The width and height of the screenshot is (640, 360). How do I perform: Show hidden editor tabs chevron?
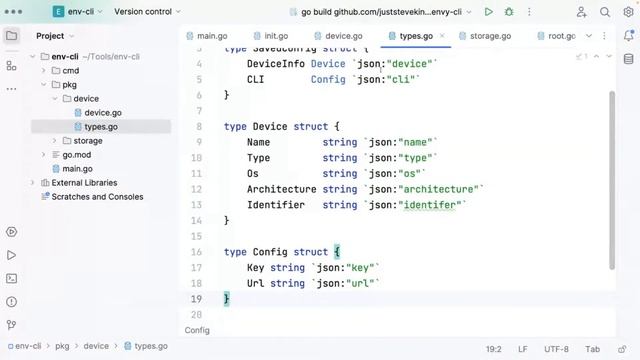pyautogui.click(x=589, y=36)
